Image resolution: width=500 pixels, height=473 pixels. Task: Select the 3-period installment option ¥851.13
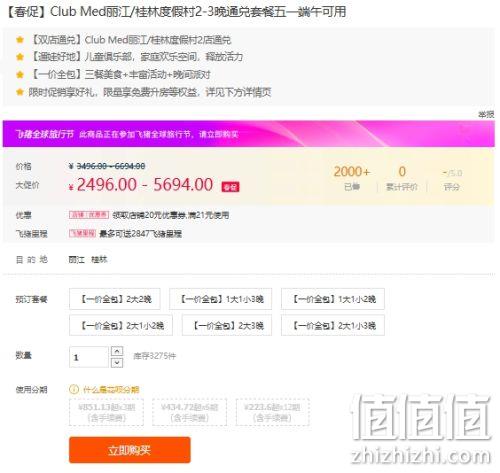click(x=107, y=412)
